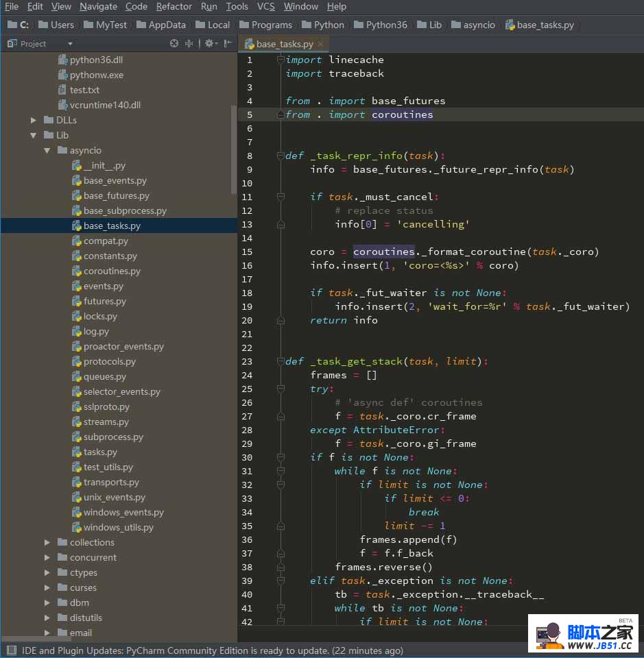Screen dimensions: 644x658
Task: Expand the distutils folder
Action: [47, 618]
